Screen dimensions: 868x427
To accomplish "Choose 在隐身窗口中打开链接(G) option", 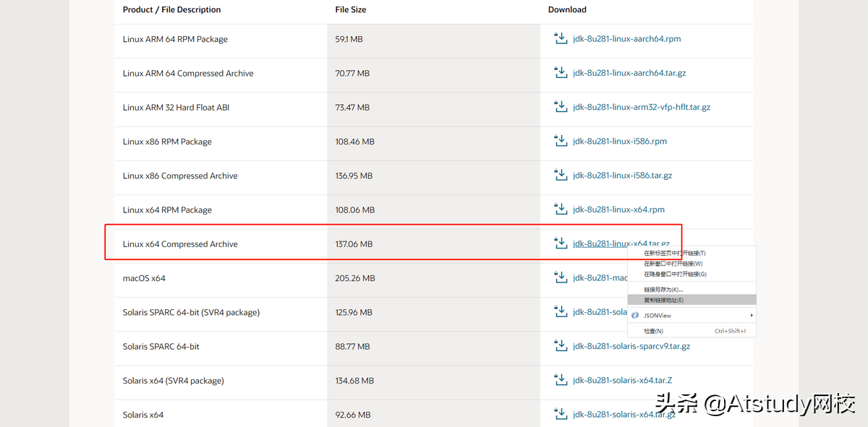I will (675, 275).
